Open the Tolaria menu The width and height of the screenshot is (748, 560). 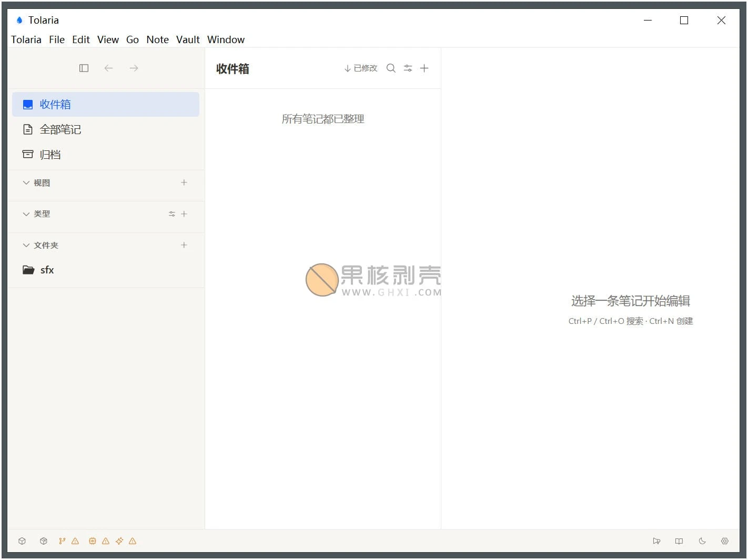coord(26,39)
